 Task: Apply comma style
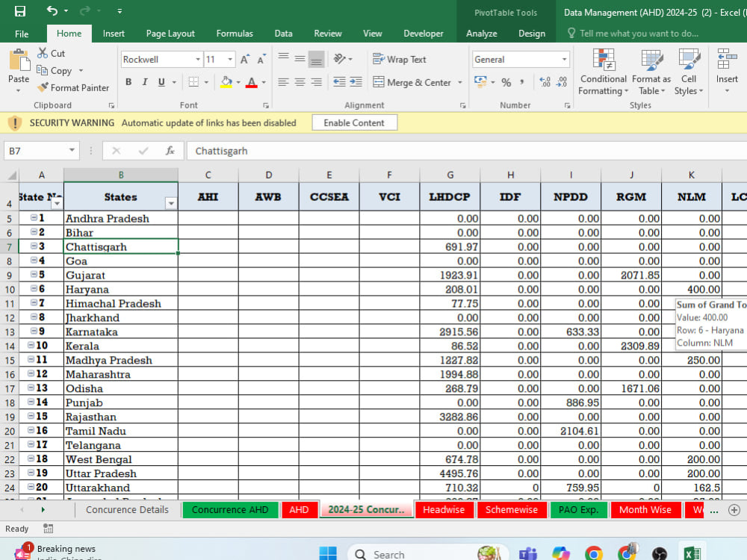(x=522, y=82)
